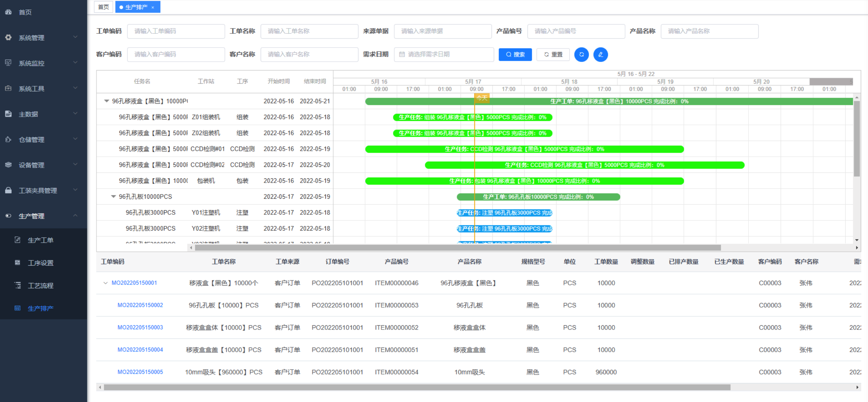
Task: Click the CCD检测#02 task gantt bar
Action: coord(585,165)
